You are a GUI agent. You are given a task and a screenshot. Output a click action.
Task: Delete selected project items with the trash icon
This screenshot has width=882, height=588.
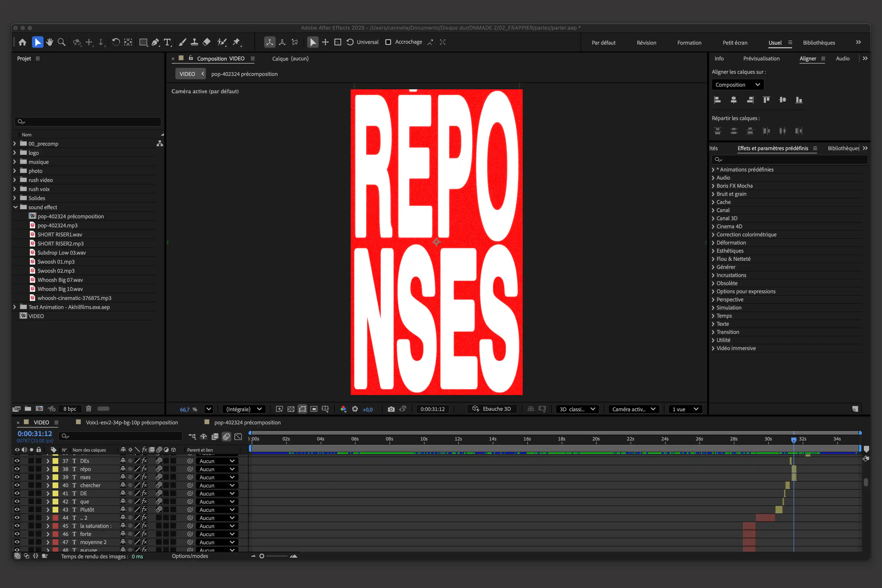tap(88, 409)
